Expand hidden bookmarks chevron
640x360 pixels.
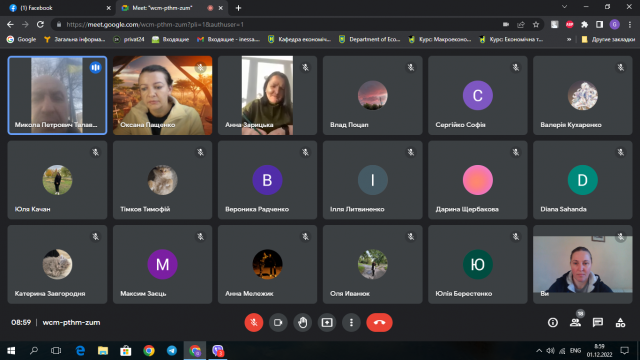point(569,40)
